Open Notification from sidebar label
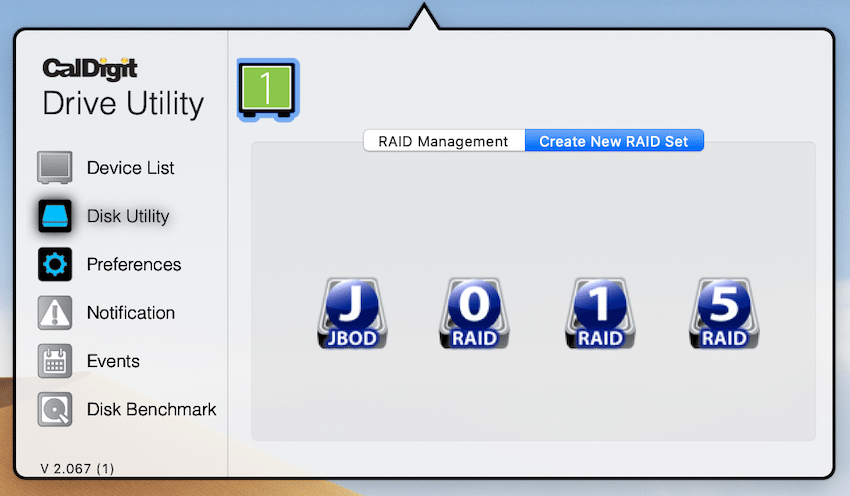The width and height of the screenshot is (850, 496). click(131, 313)
